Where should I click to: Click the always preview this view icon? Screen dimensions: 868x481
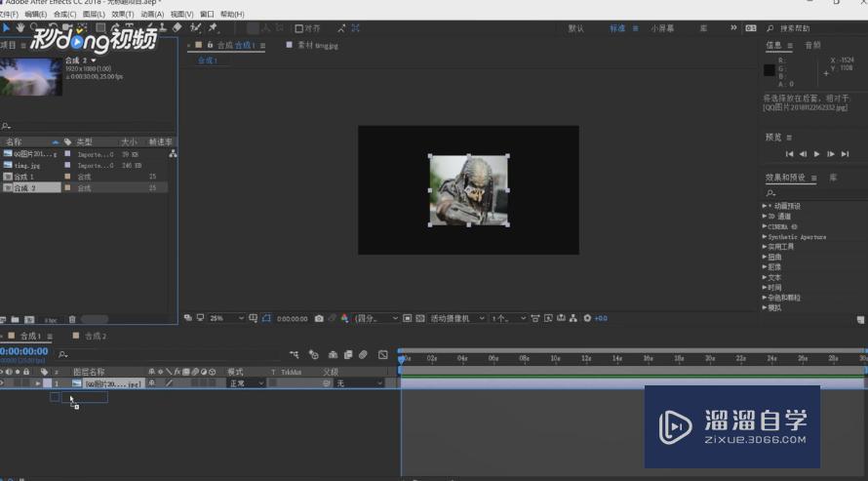[188, 318]
